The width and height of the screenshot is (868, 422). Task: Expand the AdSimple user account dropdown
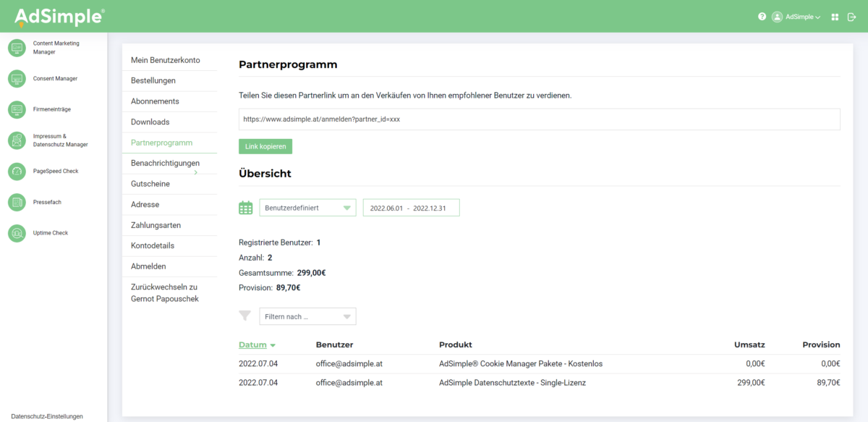(796, 17)
